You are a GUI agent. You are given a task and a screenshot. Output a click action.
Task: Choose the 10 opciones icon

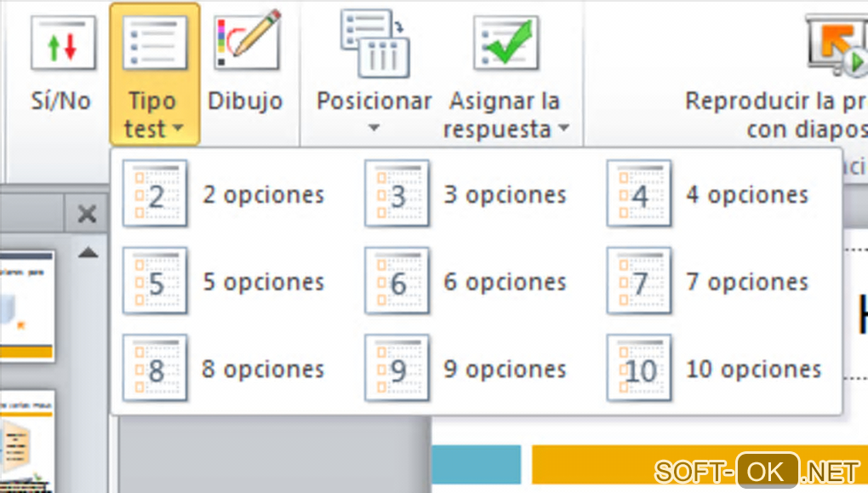click(639, 369)
